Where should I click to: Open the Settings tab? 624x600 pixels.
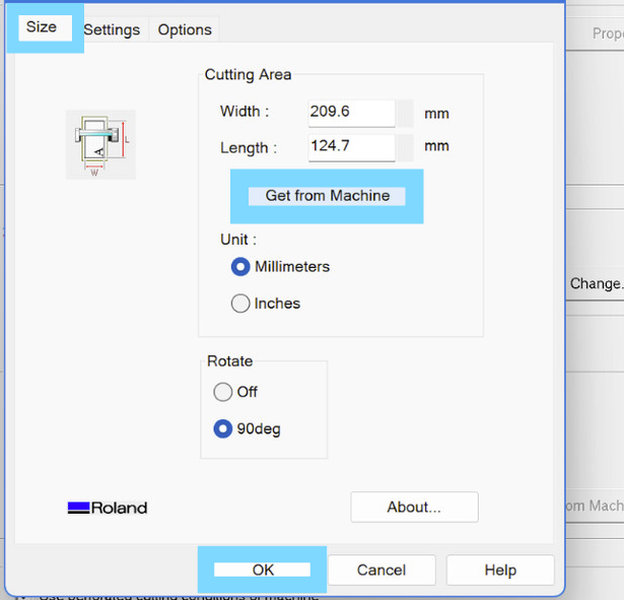pyautogui.click(x=112, y=30)
